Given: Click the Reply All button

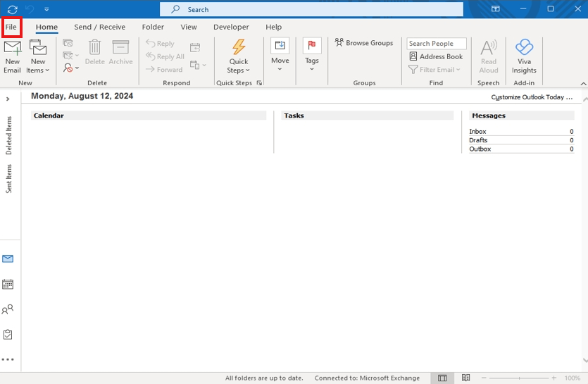Looking at the screenshot, I should coord(165,56).
